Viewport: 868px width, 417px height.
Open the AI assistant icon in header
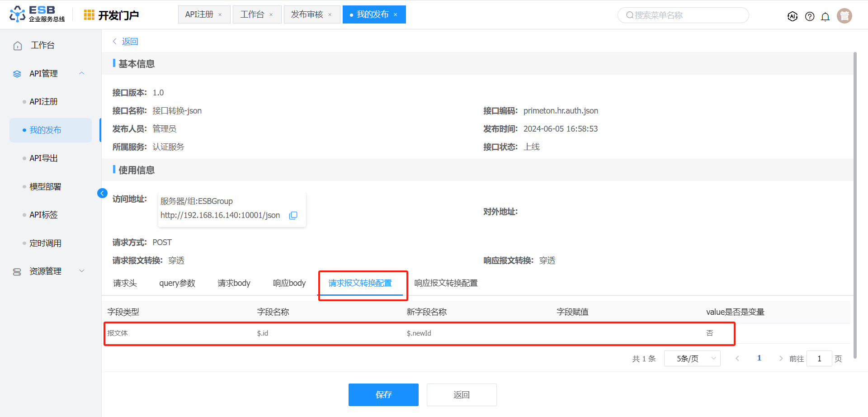pyautogui.click(x=792, y=16)
